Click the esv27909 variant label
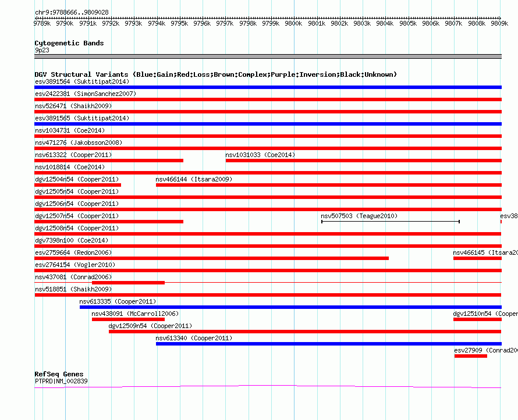 (x=486, y=350)
